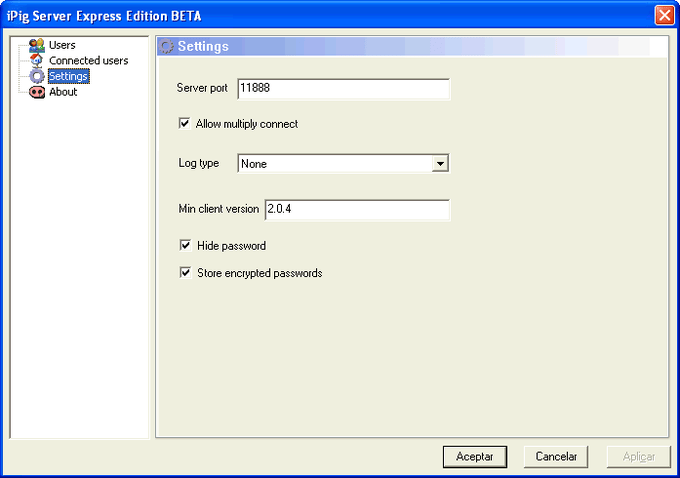Click the Aplicar button

639,457
